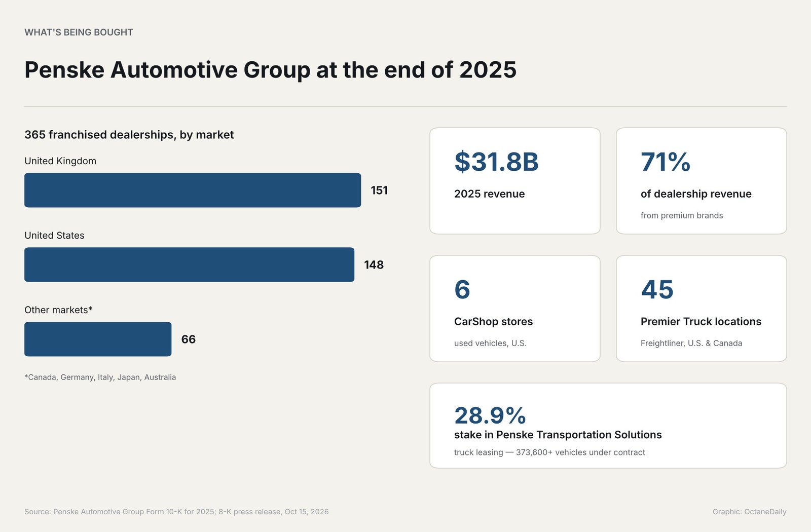Select the United States bar in chart
Viewport: 811px width, 532px height.
click(x=189, y=264)
